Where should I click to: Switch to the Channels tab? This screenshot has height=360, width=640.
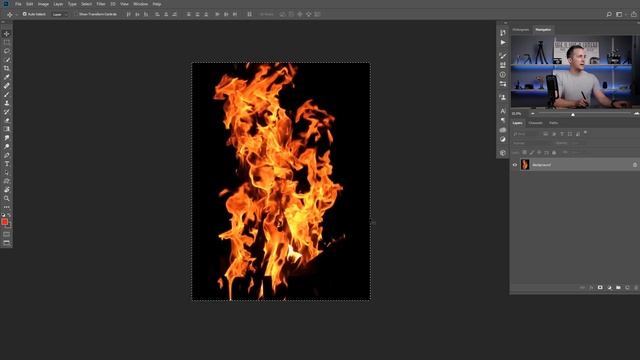tap(536, 123)
